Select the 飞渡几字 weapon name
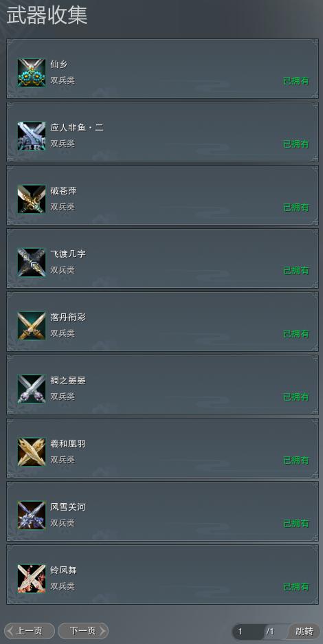This screenshot has width=323, height=644. click(x=68, y=254)
